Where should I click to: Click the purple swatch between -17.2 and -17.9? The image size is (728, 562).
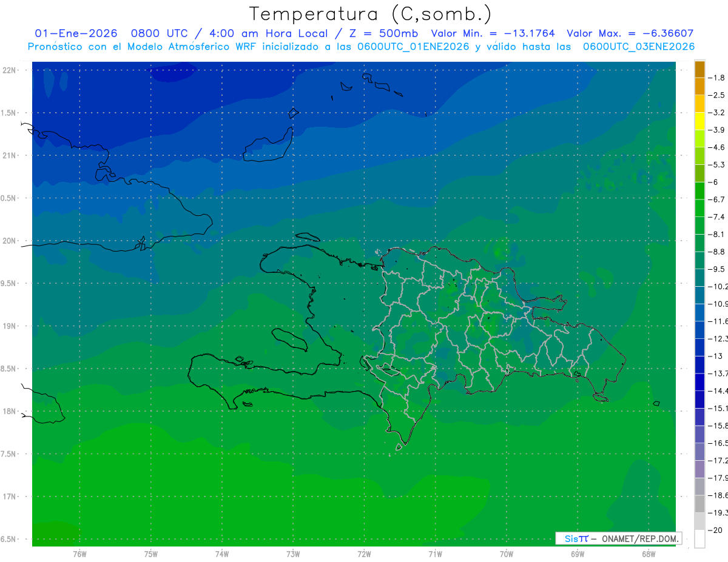(x=699, y=469)
